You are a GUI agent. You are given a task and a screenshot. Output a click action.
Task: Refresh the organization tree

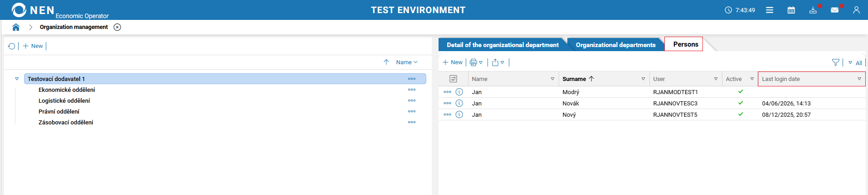[x=12, y=46]
